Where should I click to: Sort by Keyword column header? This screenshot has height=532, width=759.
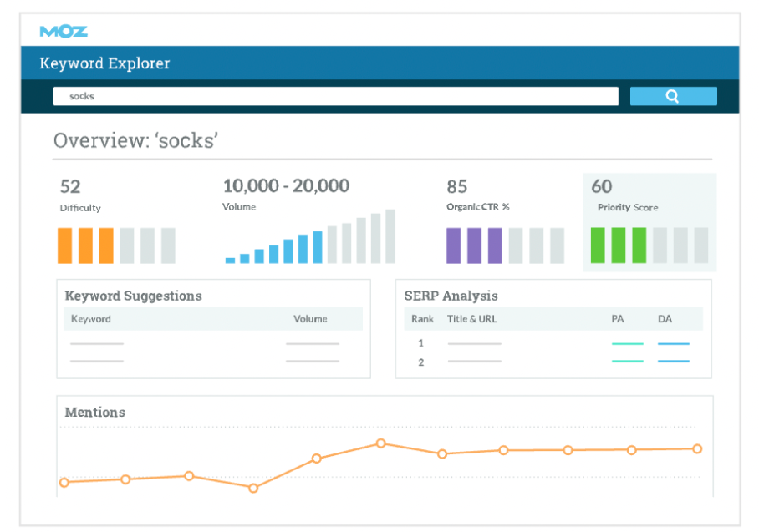91,319
